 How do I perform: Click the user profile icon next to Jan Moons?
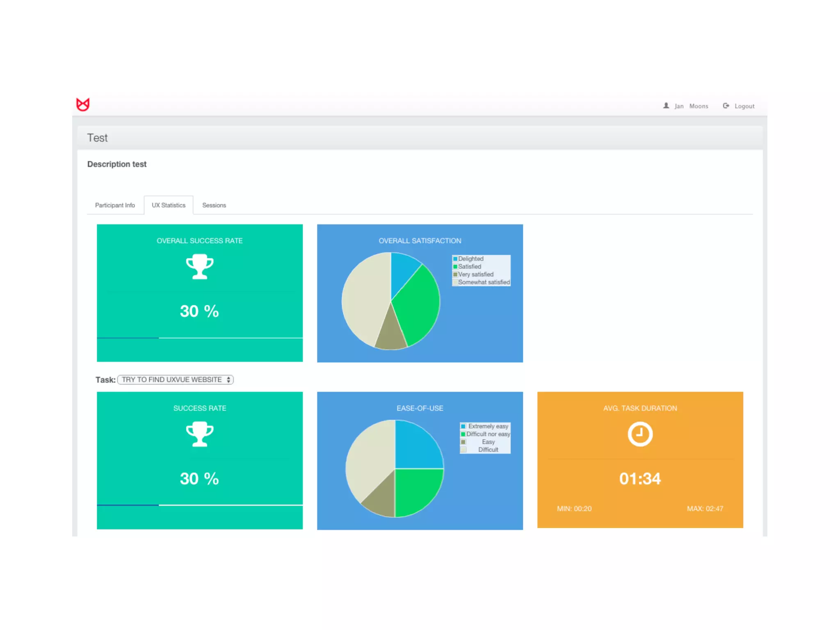pyautogui.click(x=666, y=106)
